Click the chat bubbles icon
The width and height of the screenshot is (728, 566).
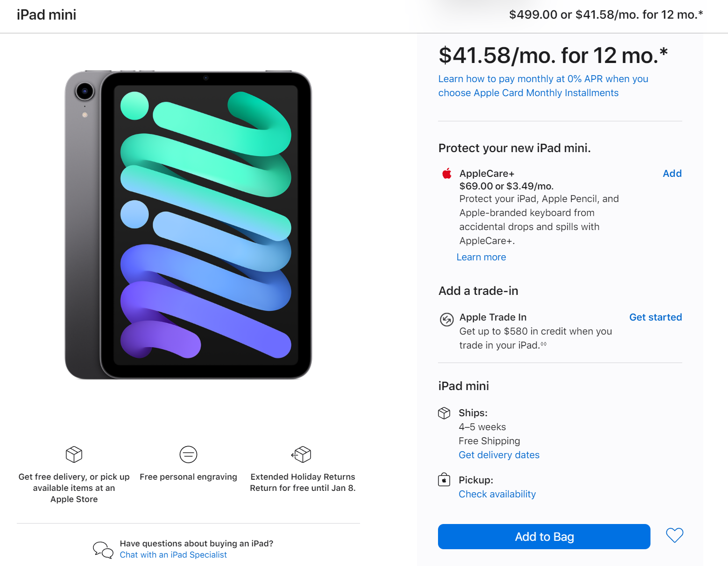click(x=103, y=550)
